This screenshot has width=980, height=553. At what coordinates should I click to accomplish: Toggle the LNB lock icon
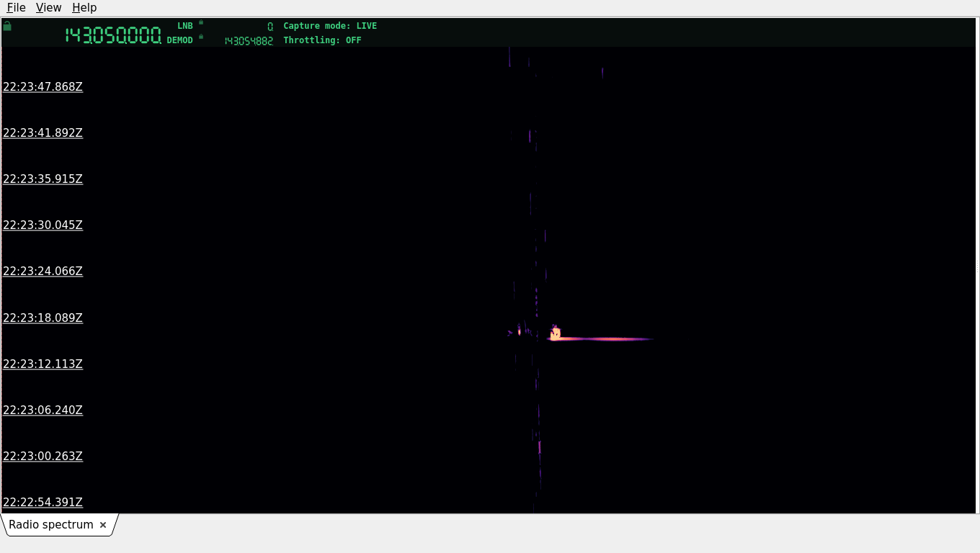pos(201,22)
